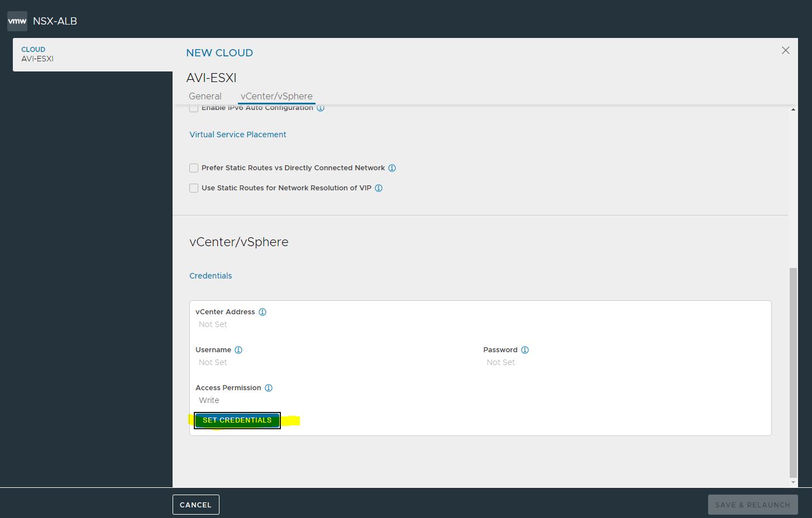The image size is (812, 518).
Task: Check Prefer Static Routes vs Directly Connected Network
Action: [194, 168]
